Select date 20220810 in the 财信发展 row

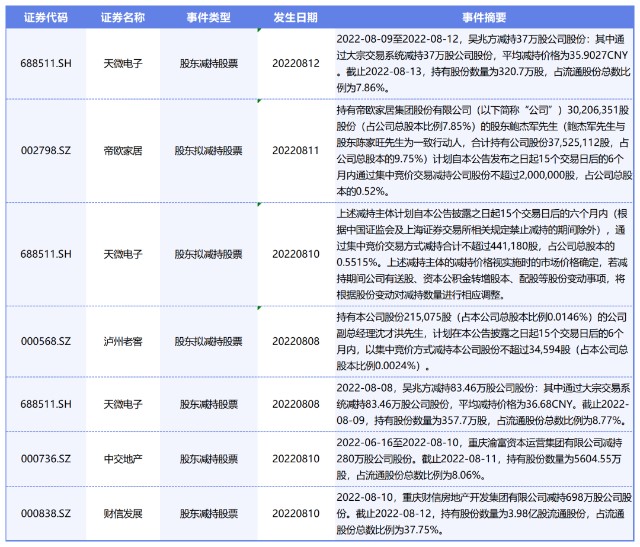(x=296, y=514)
